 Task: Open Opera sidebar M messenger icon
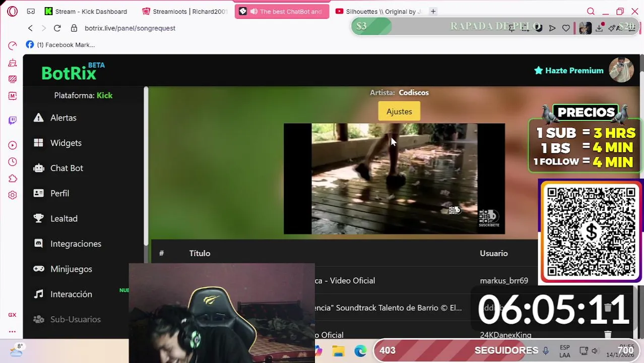[x=13, y=96]
